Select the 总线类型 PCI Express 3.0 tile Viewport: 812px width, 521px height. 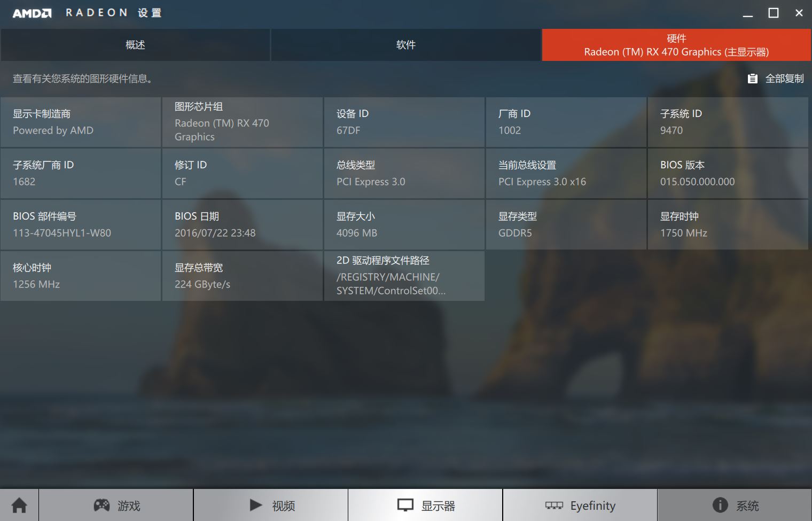[404, 173]
